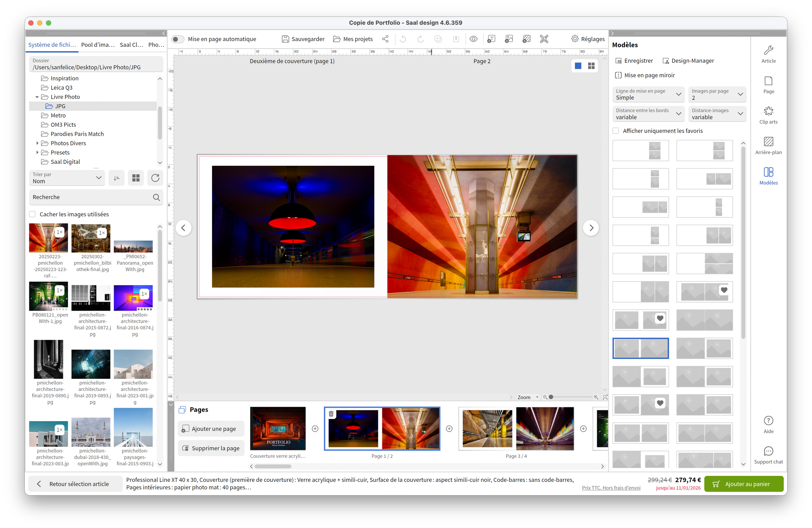This screenshot has width=812, height=528.
Task: Click the add text box toolbar icon
Action: click(491, 39)
